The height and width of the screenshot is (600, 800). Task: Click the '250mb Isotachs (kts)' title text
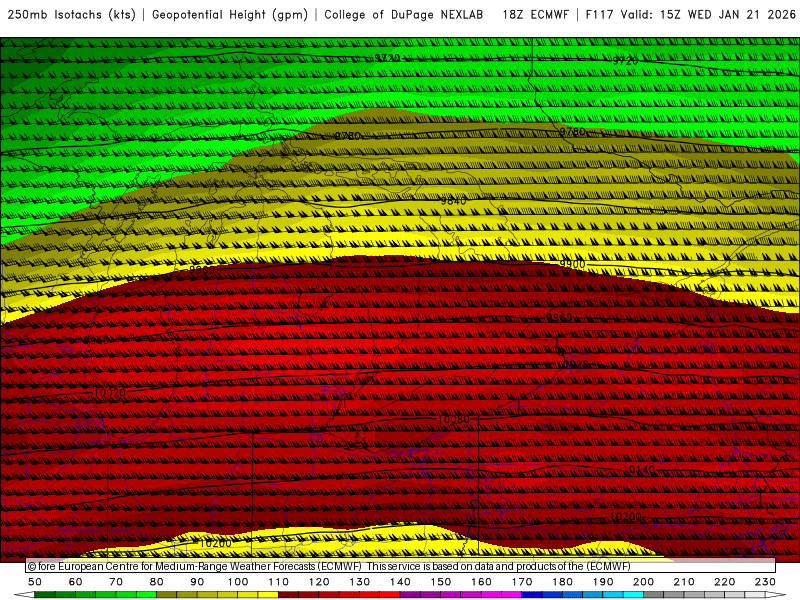(x=72, y=14)
